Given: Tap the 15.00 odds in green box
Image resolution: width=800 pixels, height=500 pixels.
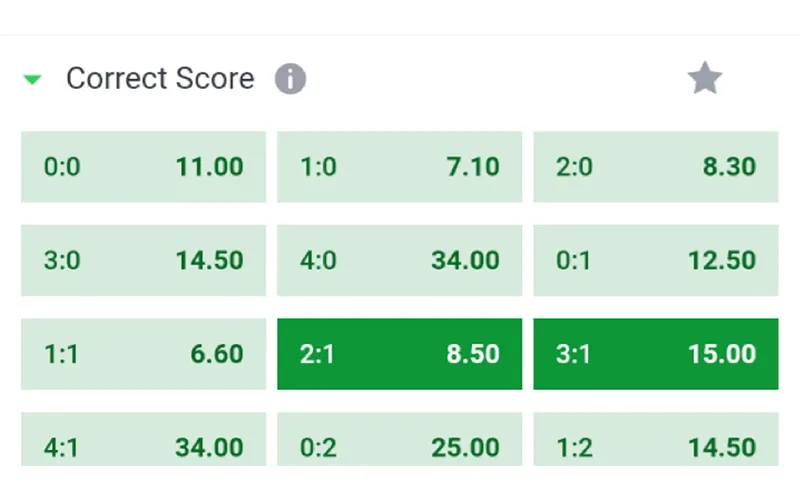Looking at the screenshot, I should [x=722, y=354].
